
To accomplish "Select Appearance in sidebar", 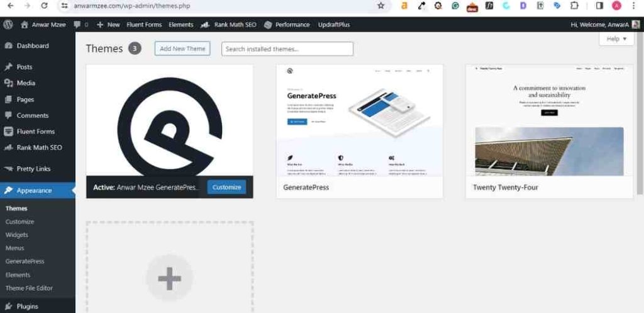I will [37, 190].
